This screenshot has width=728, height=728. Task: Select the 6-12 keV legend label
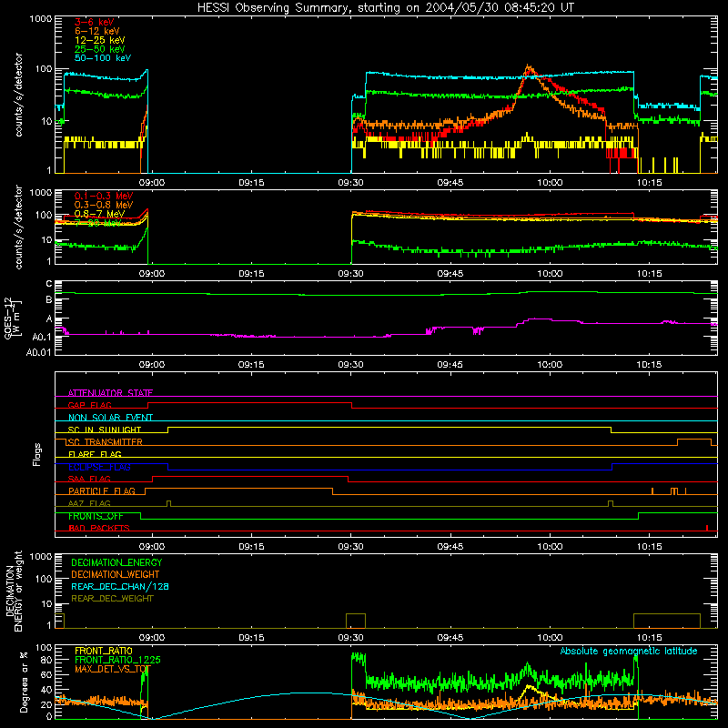pyautogui.click(x=97, y=31)
